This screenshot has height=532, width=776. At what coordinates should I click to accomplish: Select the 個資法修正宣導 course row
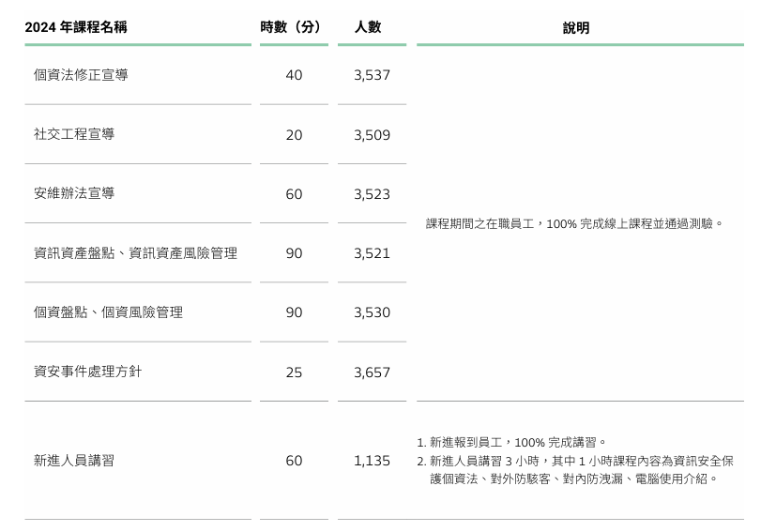[81, 75]
